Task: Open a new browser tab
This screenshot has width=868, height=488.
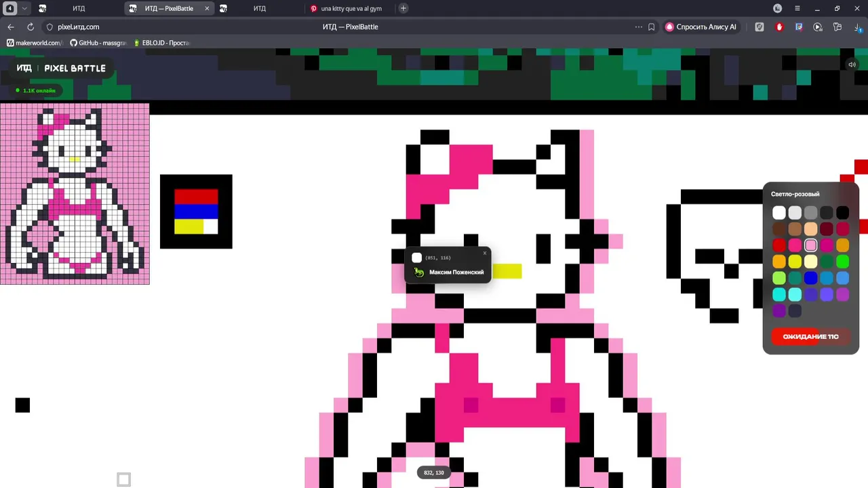Action: (x=403, y=8)
